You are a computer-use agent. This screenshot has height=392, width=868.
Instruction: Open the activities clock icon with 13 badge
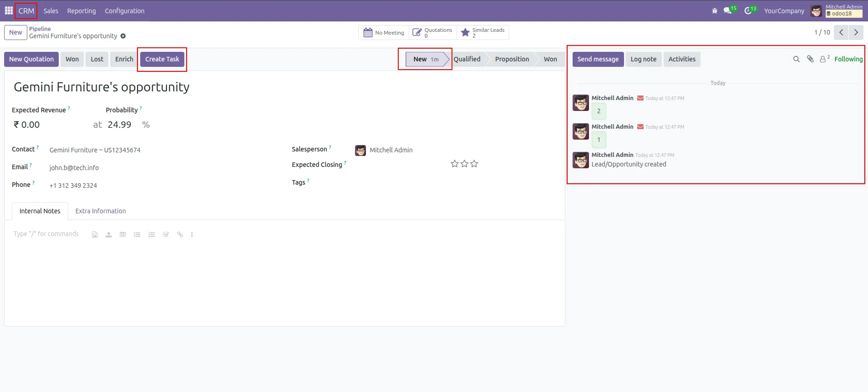tap(748, 11)
